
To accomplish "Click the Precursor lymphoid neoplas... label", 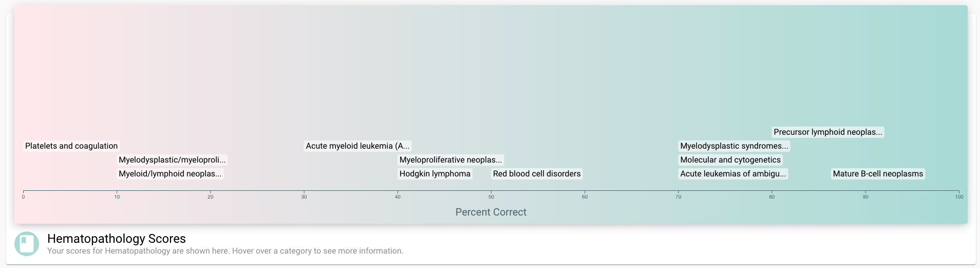I will [828, 132].
